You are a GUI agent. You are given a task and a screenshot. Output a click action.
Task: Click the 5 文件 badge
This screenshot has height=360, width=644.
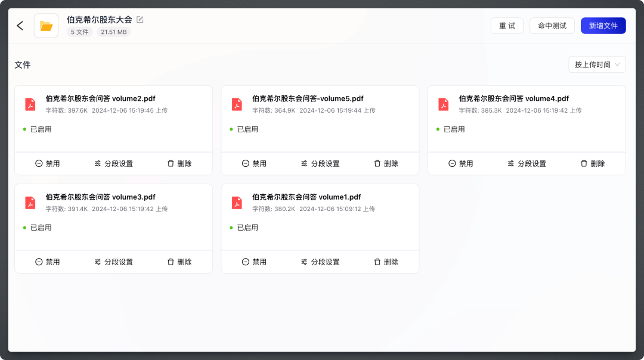coord(80,32)
